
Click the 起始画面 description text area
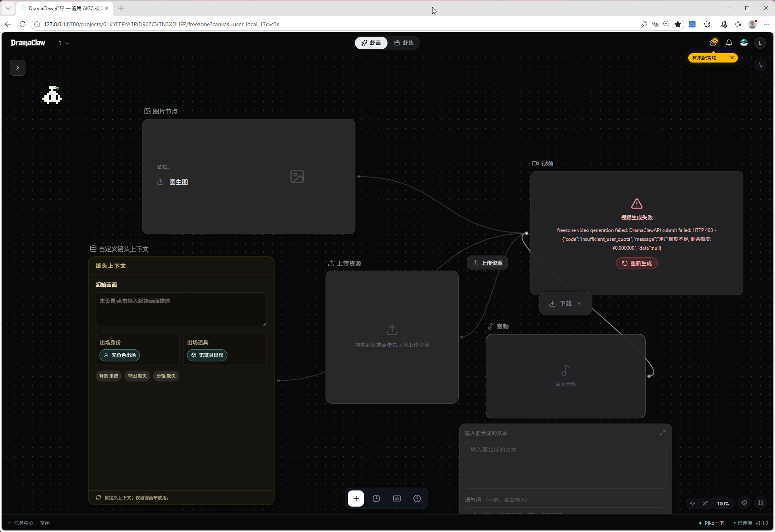(181, 309)
